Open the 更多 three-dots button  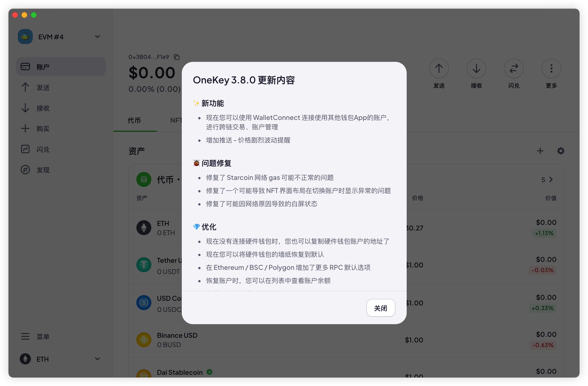tap(551, 69)
